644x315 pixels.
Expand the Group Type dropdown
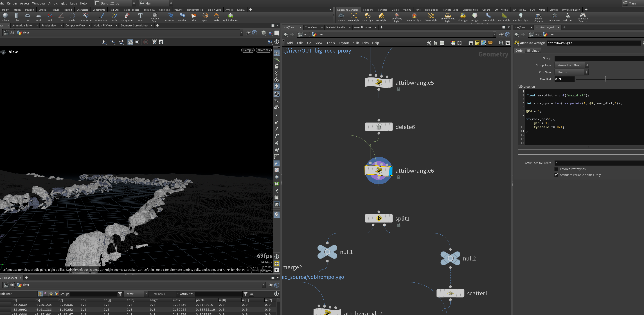pos(571,65)
